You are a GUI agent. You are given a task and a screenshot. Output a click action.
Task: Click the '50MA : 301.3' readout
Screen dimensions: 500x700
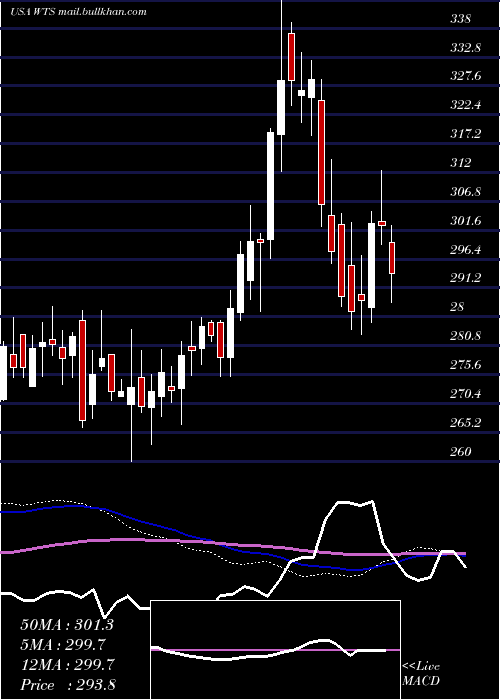(67, 625)
